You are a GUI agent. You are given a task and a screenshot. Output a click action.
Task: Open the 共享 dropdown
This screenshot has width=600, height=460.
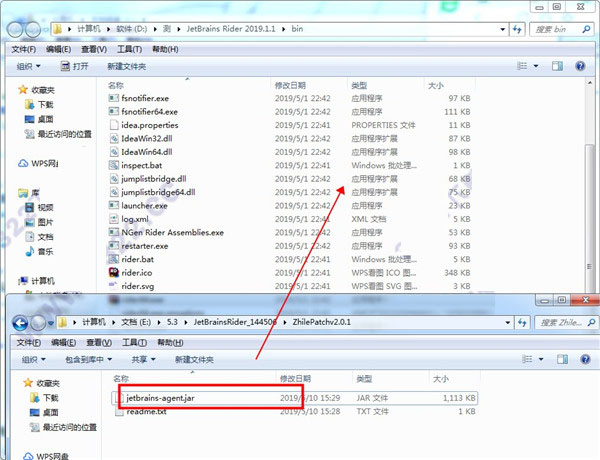[143, 359]
